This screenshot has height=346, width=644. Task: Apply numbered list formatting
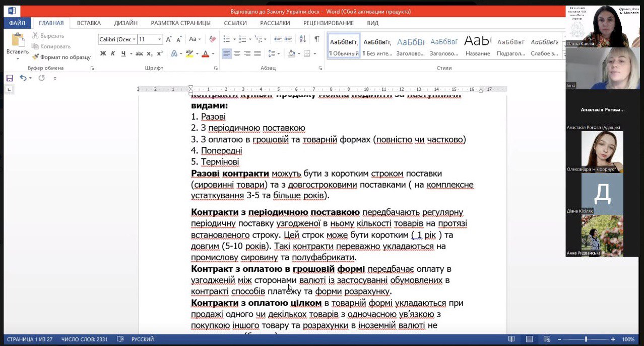tap(243, 39)
